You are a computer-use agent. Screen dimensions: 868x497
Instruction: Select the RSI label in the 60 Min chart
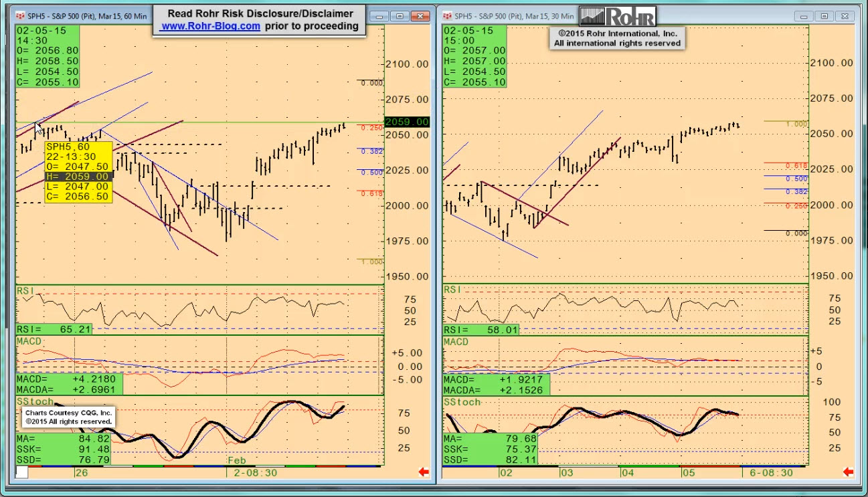tap(25, 290)
